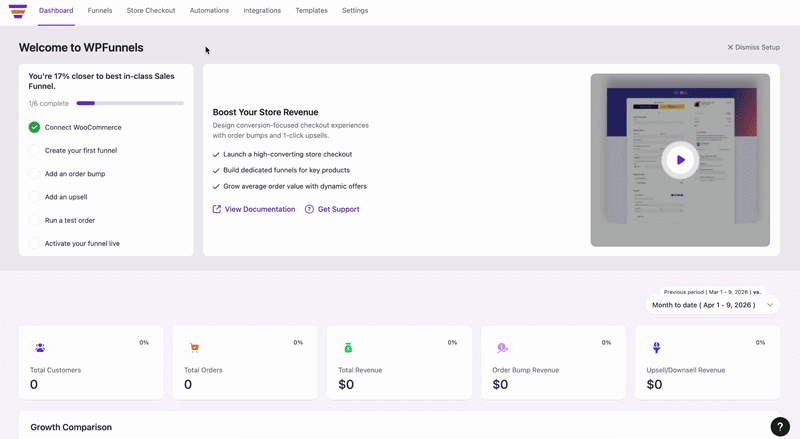Click the setup progress bar
This screenshot has width=800, height=439.
point(130,103)
